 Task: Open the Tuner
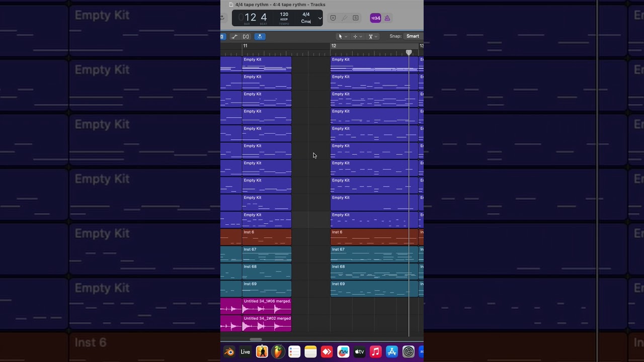344,18
